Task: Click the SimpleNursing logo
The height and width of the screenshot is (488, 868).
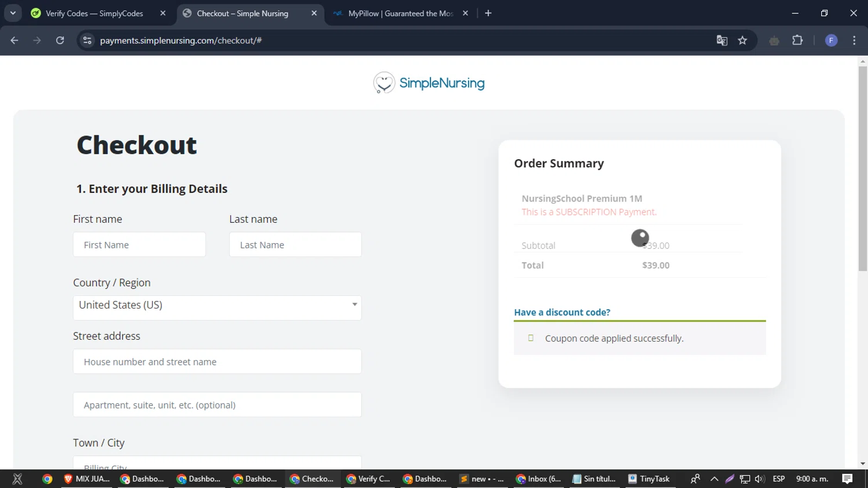Action: point(429,83)
